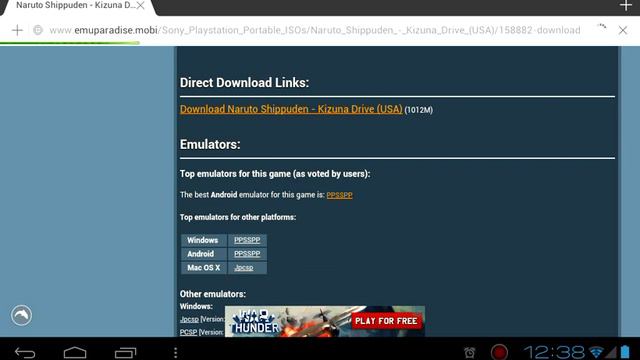Open PCSP link under Other emulators

tap(188, 332)
